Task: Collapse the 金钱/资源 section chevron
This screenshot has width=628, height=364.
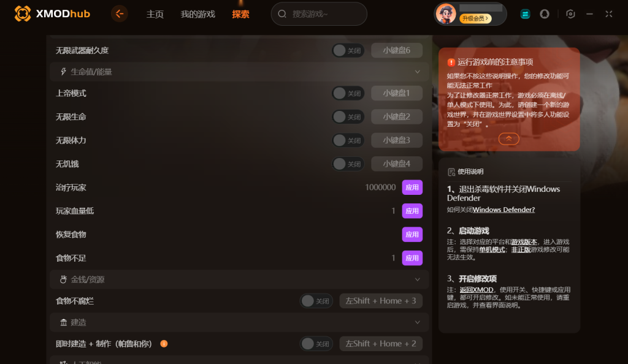Action: coord(417,279)
